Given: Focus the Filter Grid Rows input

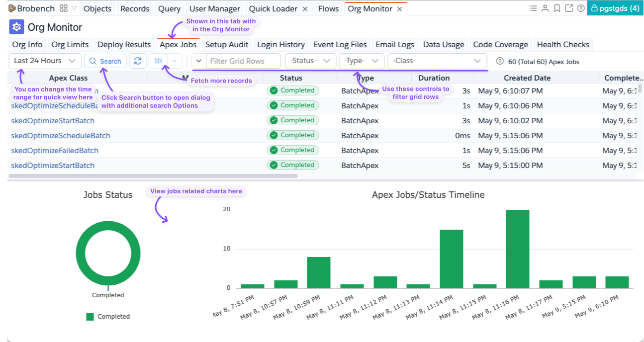Looking at the screenshot, I should pos(243,61).
